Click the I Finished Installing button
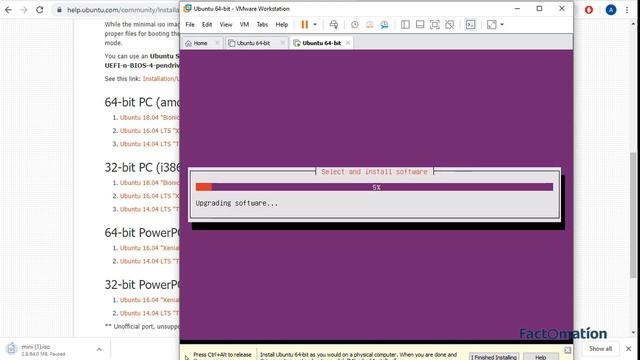This screenshot has height=360, width=640. [x=494, y=357]
